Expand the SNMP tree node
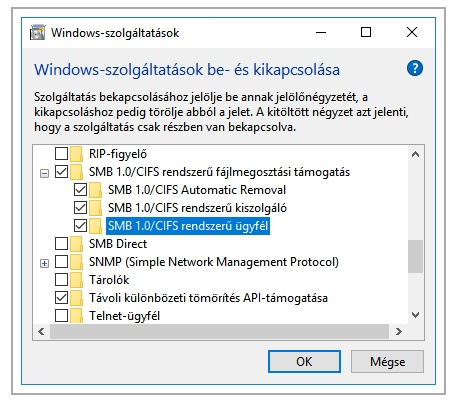The image size is (455, 400). (x=44, y=263)
